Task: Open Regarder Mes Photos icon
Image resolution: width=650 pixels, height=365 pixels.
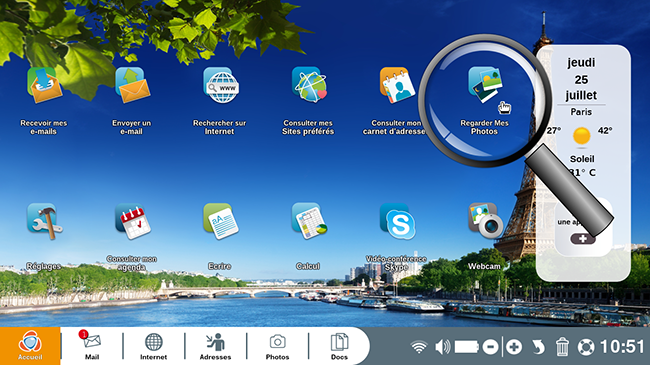Action: 485,85
